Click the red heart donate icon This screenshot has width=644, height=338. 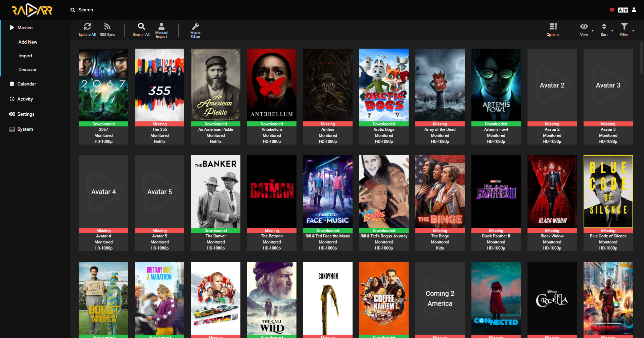tap(612, 10)
